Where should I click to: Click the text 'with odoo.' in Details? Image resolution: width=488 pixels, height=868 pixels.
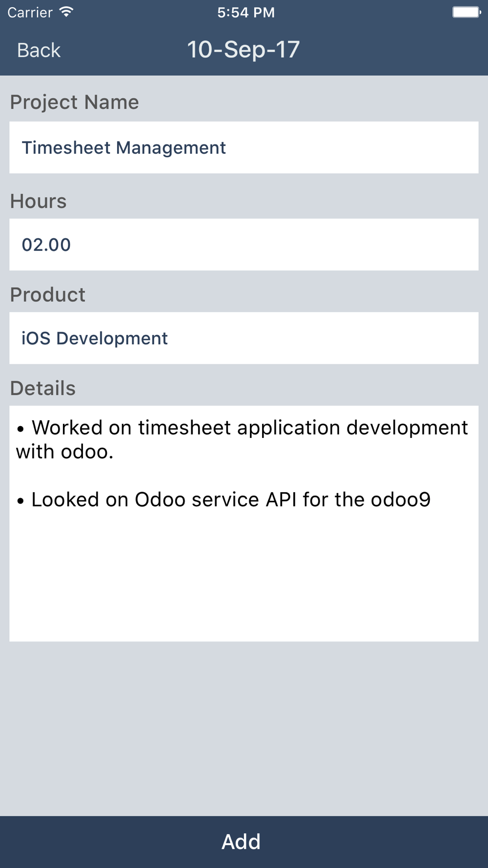(x=64, y=452)
